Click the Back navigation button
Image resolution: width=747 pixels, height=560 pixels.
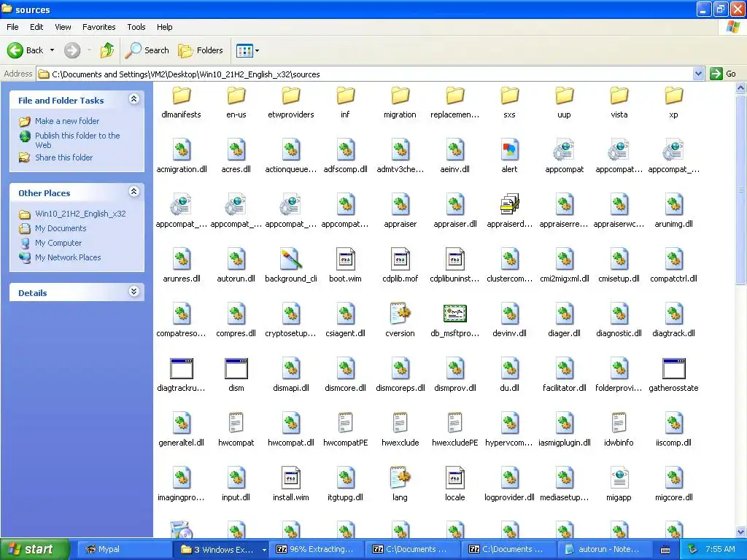26,50
